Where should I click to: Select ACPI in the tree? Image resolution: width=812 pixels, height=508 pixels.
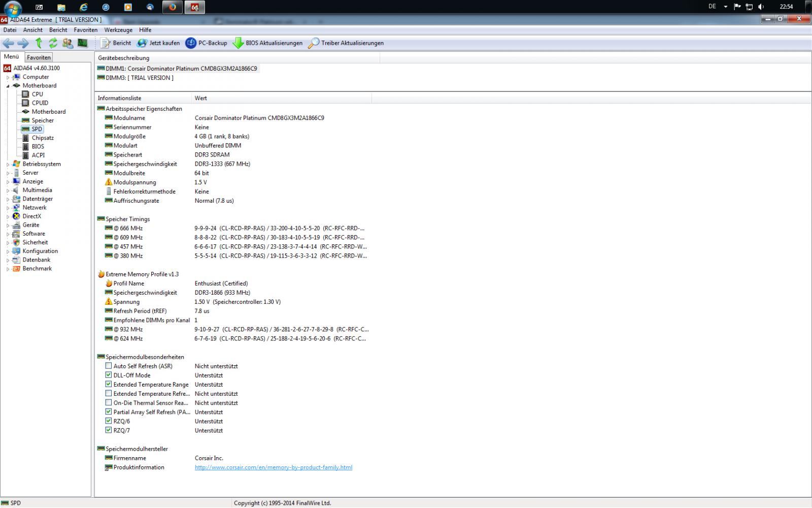[38, 155]
